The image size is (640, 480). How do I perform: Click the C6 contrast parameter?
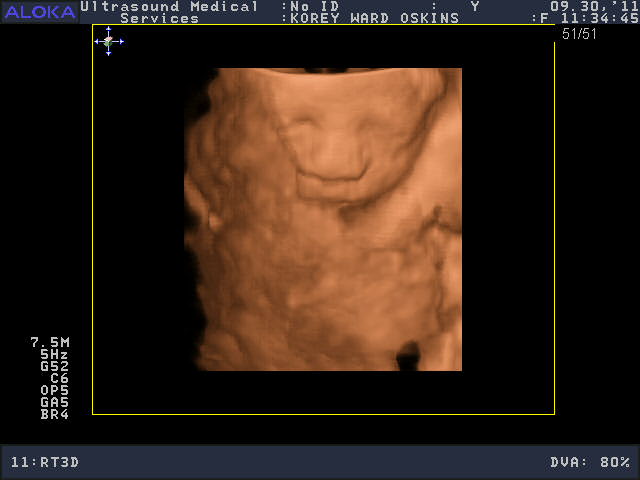click(59, 378)
